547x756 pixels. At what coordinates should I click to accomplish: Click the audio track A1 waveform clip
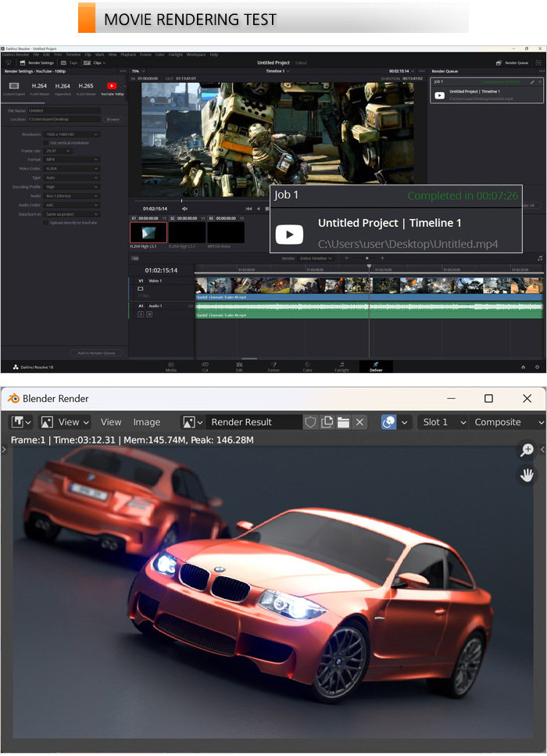point(369,310)
